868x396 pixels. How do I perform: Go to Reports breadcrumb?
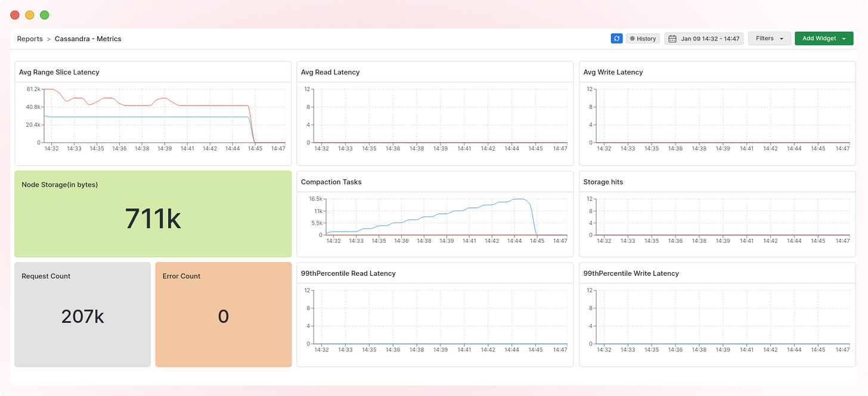(30, 39)
